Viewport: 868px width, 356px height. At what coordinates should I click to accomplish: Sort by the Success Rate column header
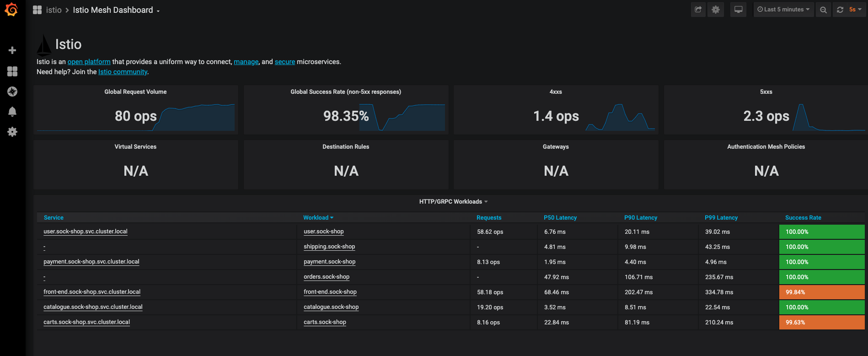(x=803, y=218)
